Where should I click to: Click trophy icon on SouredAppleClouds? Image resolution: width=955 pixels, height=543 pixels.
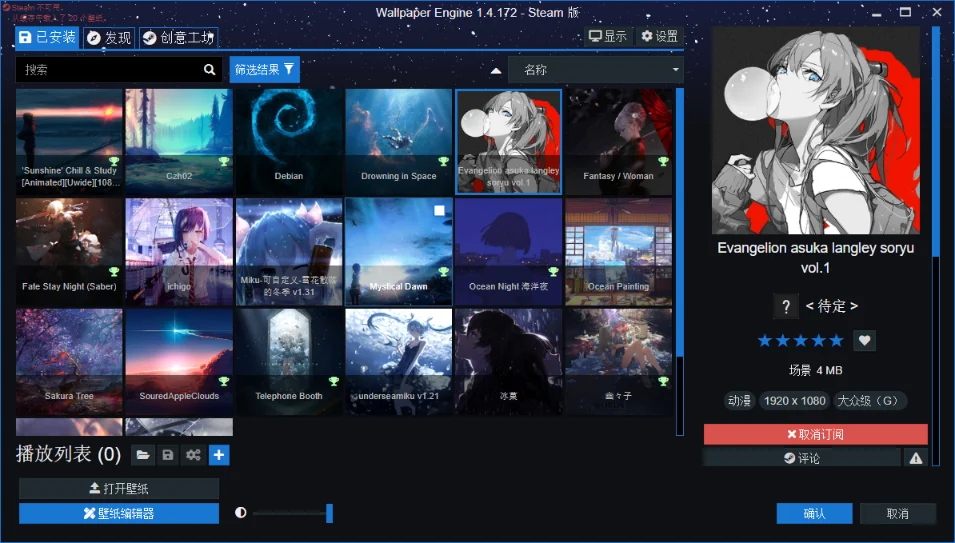point(224,381)
